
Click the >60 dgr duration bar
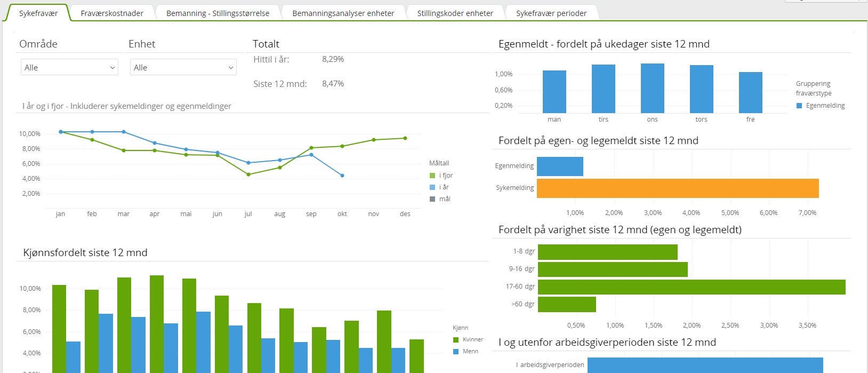point(567,305)
